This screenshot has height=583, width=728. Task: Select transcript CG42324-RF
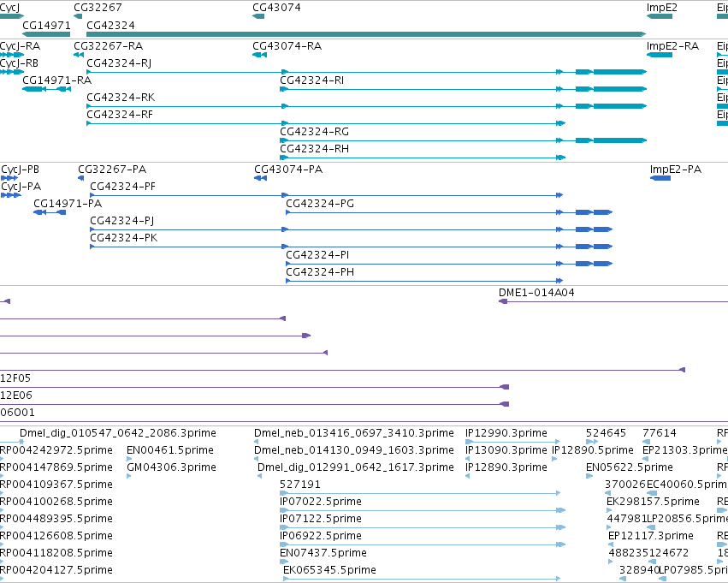[x=120, y=115]
